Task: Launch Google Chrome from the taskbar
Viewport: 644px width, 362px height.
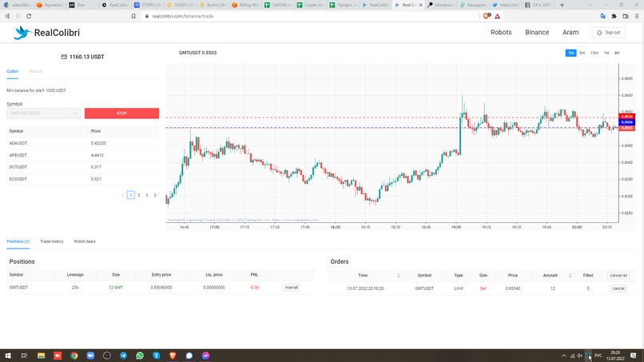Action: [74, 356]
